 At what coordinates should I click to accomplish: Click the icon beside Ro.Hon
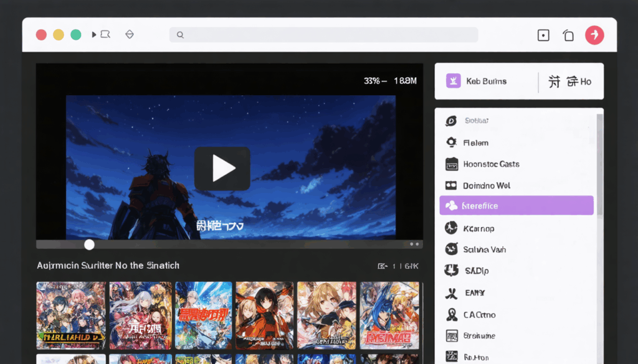pos(452,357)
